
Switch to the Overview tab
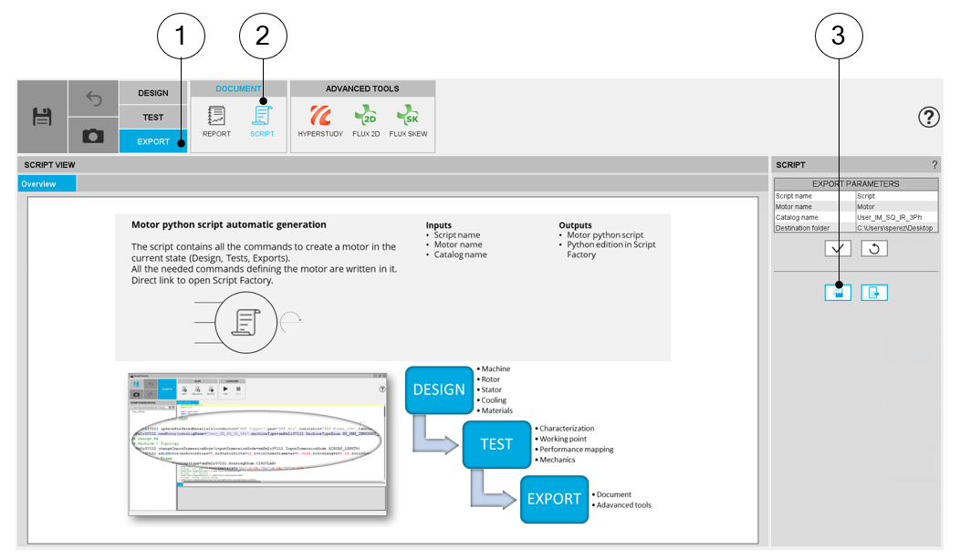tap(47, 183)
